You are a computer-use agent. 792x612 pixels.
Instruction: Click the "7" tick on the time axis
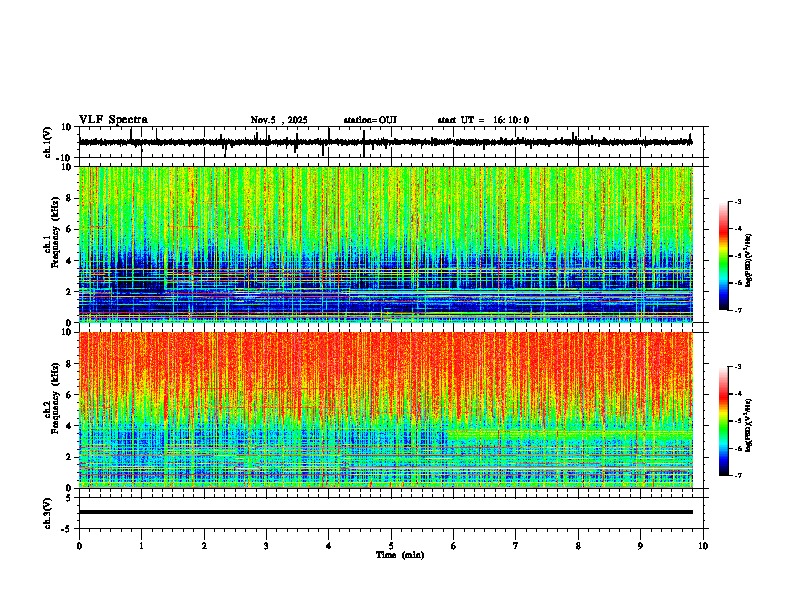(x=516, y=546)
